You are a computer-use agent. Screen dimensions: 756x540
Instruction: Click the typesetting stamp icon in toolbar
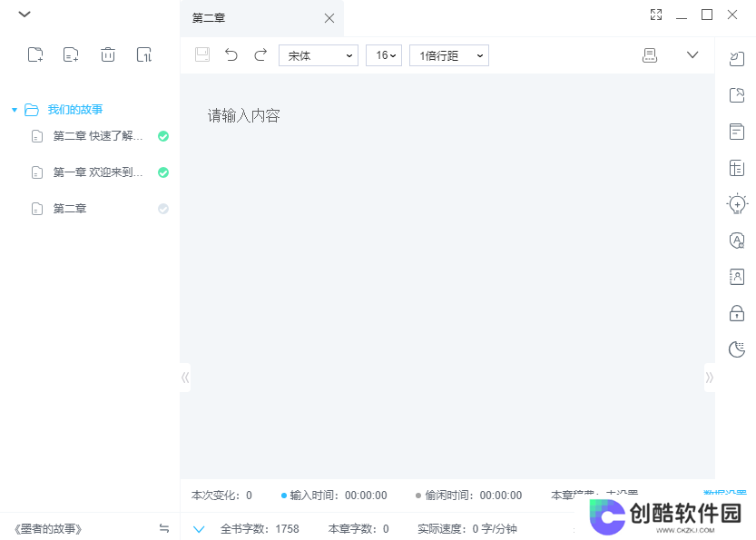tap(650, 55)
